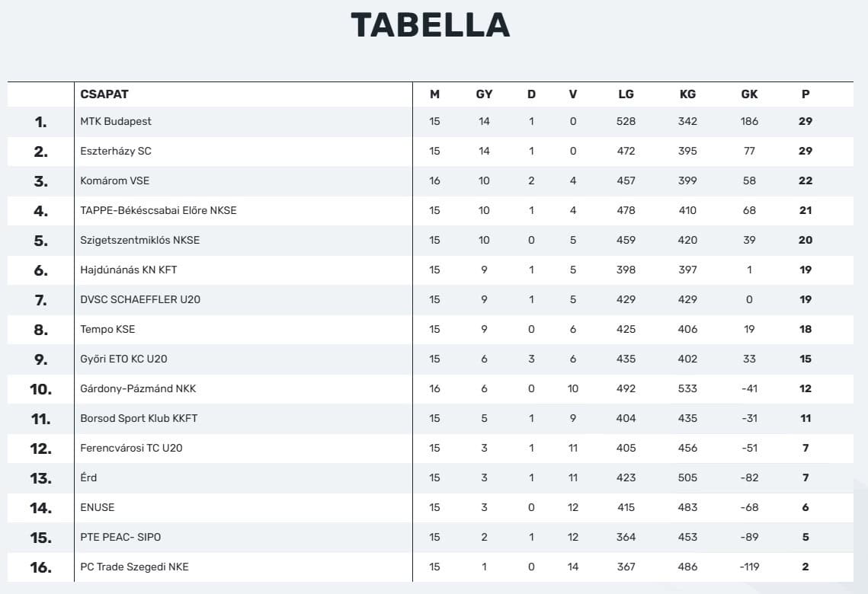Open DVSC SCHAEFFLER U20 team
This screenshot has width=868, height=594.
[140, 299]
